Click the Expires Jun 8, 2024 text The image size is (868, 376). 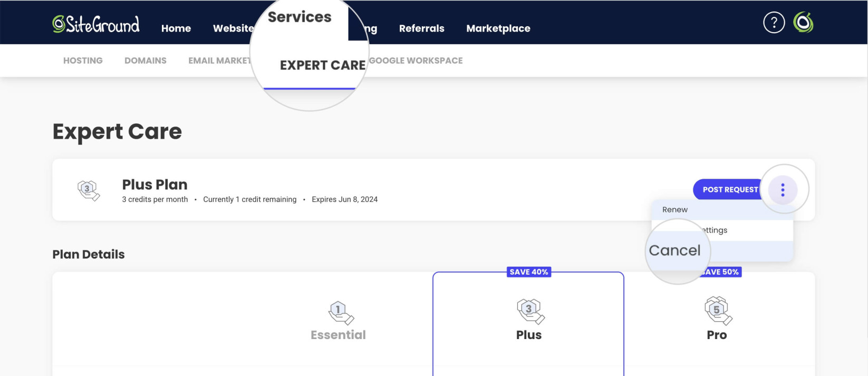344,199
